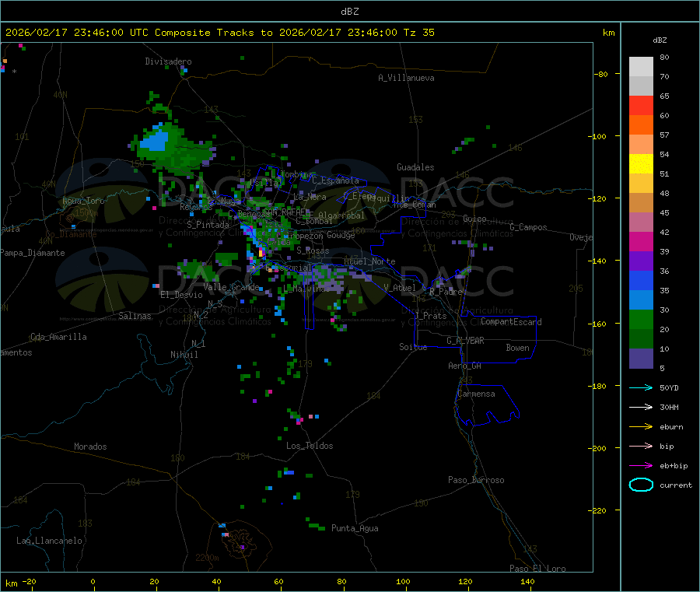The height and width of the screenshot is (592, 700).
Task: Click the blue 36 dBZ legend swatch
Action: (x=641, y=280)
